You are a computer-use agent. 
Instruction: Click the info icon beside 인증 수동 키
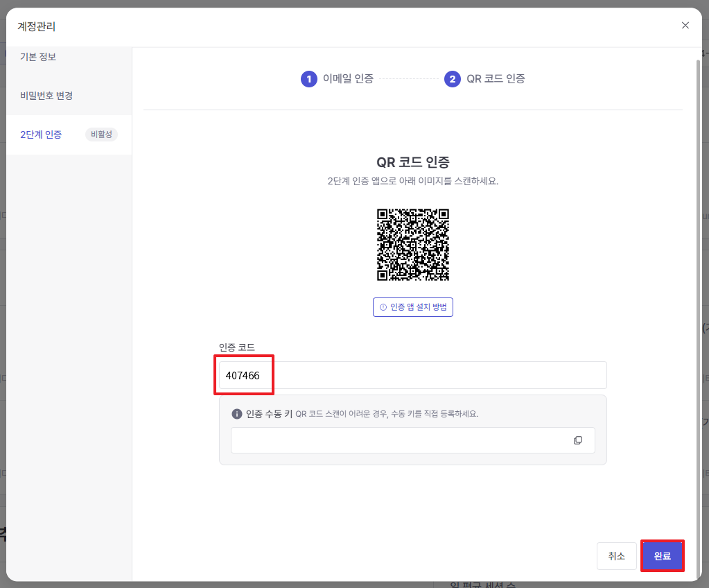pos(236,414)
